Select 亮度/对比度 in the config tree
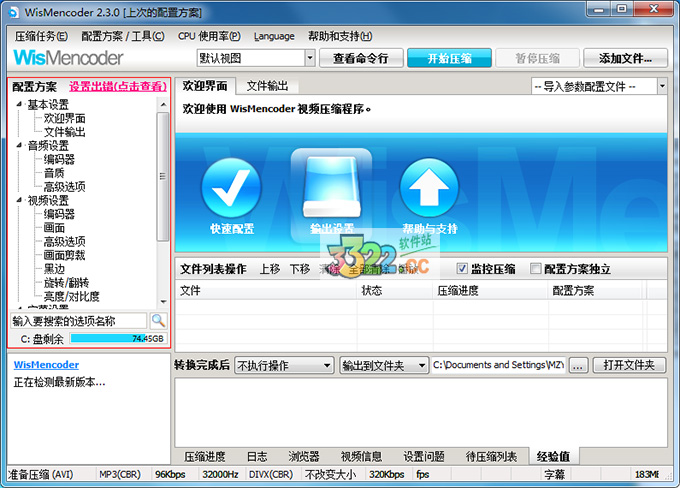This screenshot has height=488, width=680. [72, 296]
